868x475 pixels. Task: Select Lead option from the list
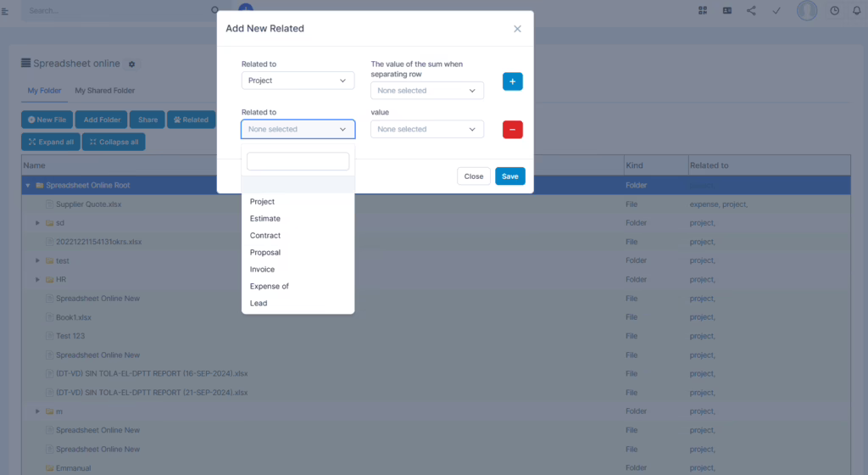tap(259, 304)
